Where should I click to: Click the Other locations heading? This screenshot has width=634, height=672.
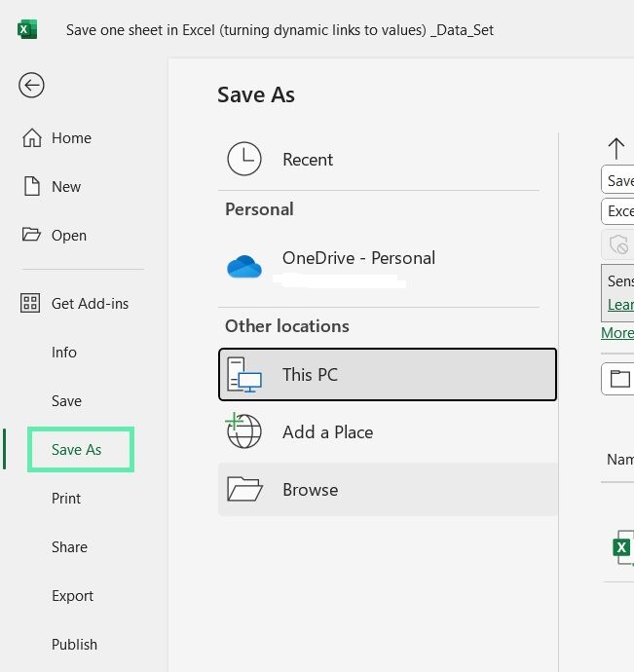(x=286, y=326)
